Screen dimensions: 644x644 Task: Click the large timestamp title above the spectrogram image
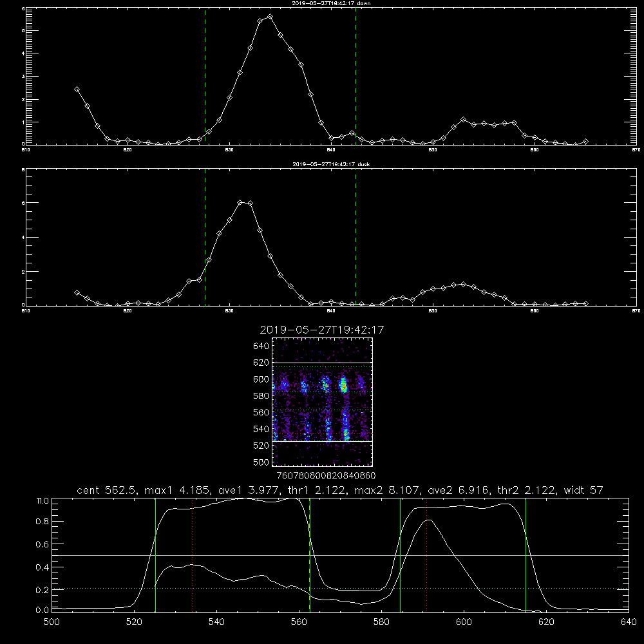coord(321,330)
